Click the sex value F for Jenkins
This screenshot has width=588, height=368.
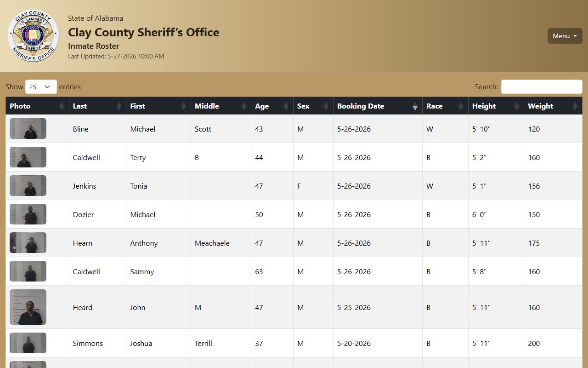pyautogui.click(x=299, y=186)
